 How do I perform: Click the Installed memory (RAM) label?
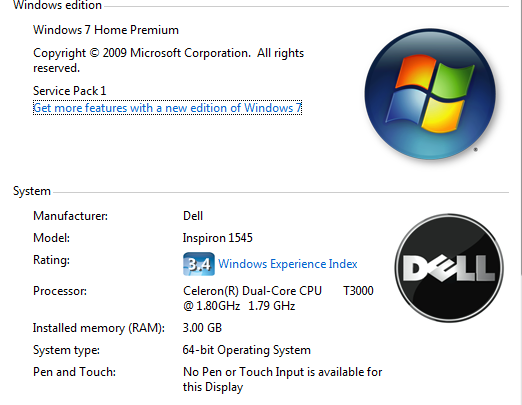click(99, 328)
